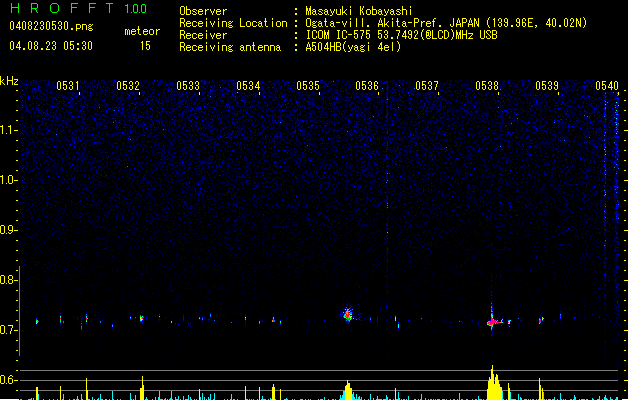Image resolution: width=629 pixels, height=400 pixels.
Task: Select the filename 0408230530.png
Action: pyautogui.click(x=51, y=26)
